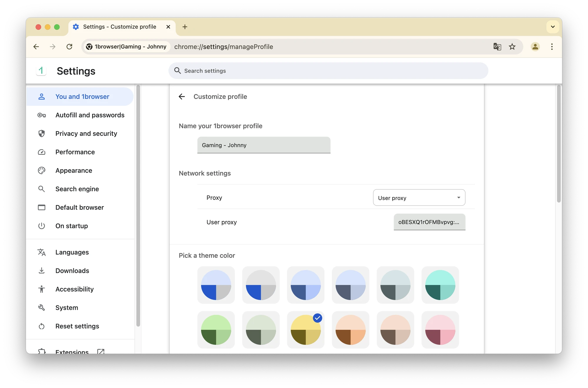Open System settings

[x=80, y=308]
